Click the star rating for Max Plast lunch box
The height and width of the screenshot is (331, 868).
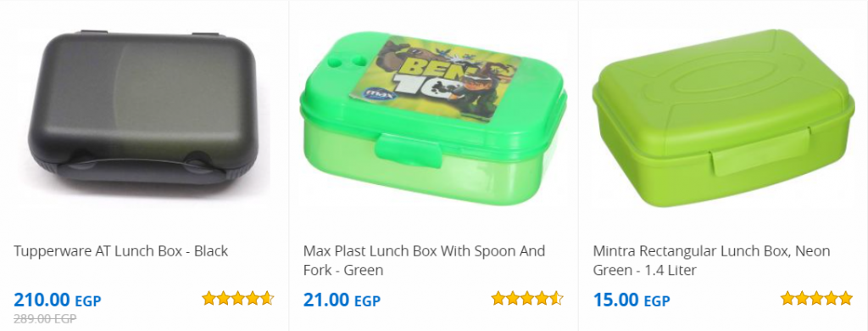(527, 298)
